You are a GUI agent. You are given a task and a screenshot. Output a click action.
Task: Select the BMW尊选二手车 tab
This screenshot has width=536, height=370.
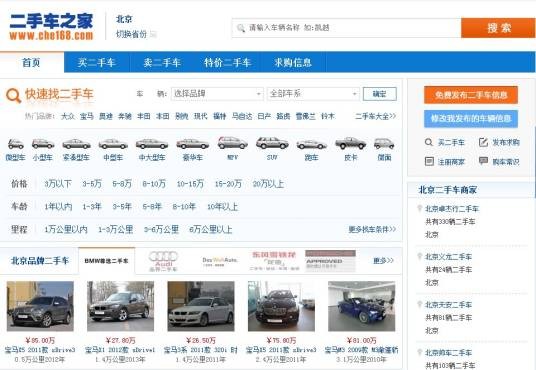click(x=107, y=261)
